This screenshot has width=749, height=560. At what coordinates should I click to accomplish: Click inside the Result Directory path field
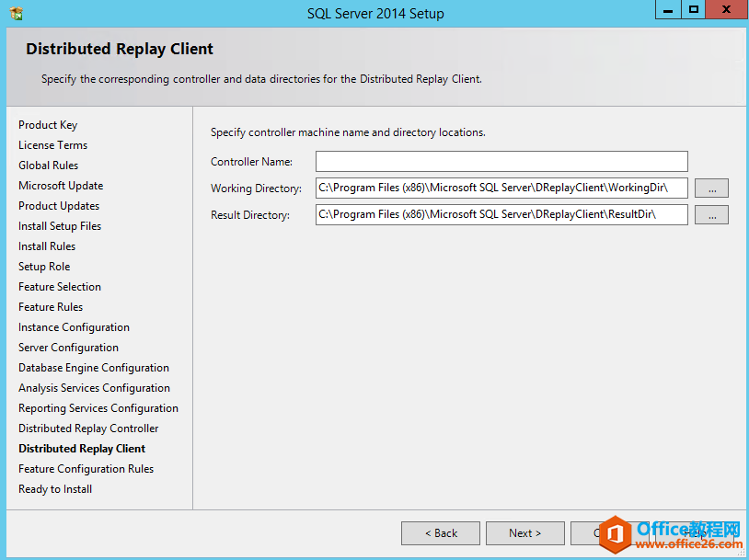(501, 215)
